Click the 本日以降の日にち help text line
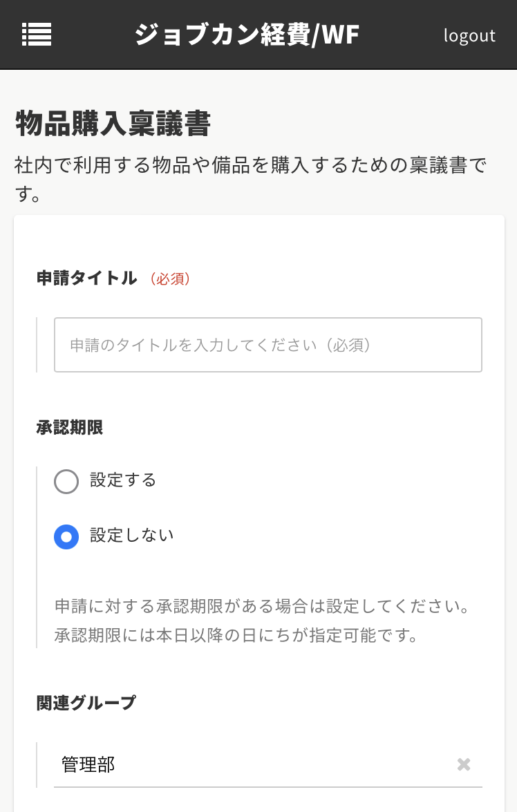The image size is (517, 812). pos(236,635)
